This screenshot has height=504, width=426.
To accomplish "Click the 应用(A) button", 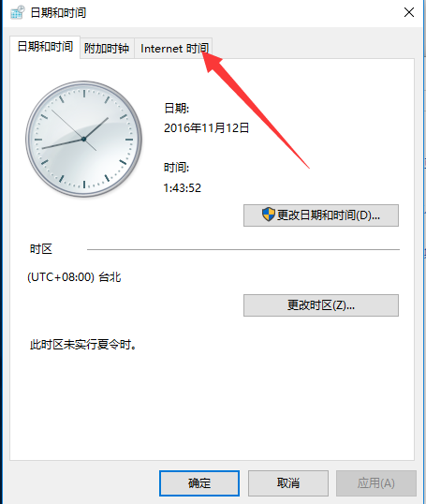I will pyautogui.click(x=376, y=483).
